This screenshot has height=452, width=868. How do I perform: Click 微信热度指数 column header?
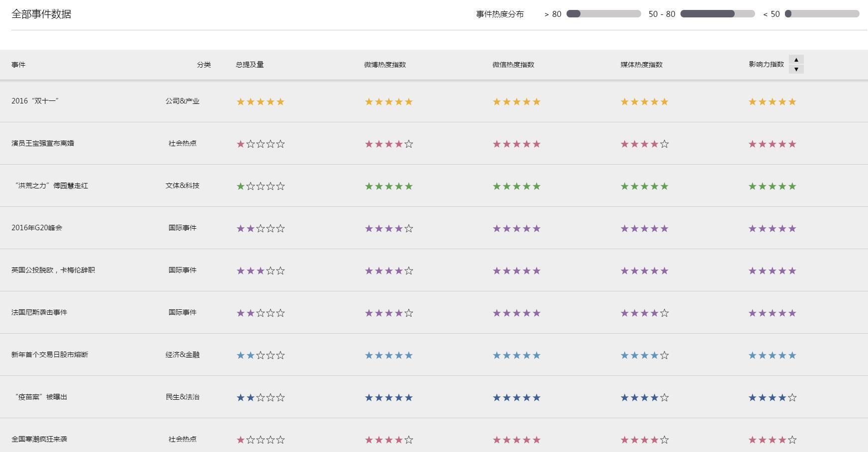coord(513,65)
